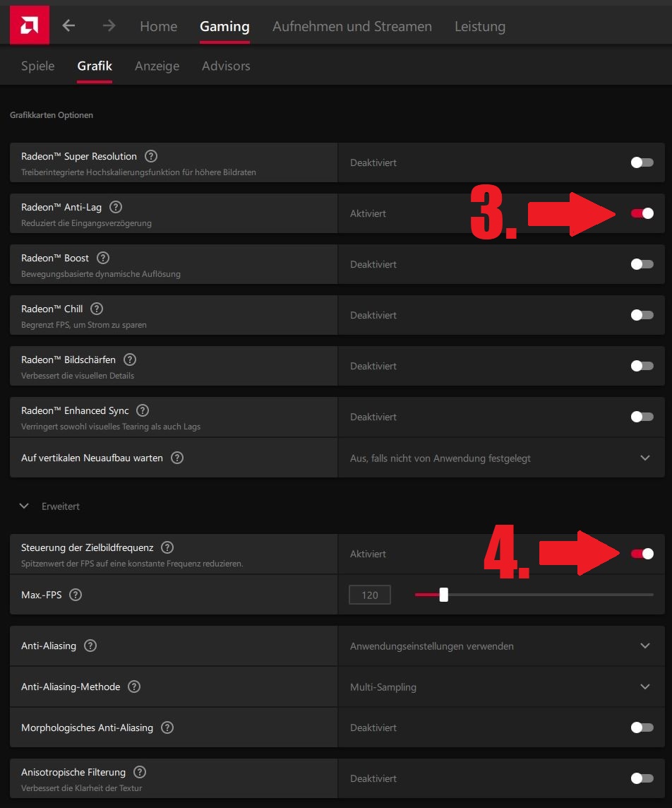Viewport: 672px width, 808px height.
Task: Open help for Radeon Super Resolution
Action: (x=151, y=156)
